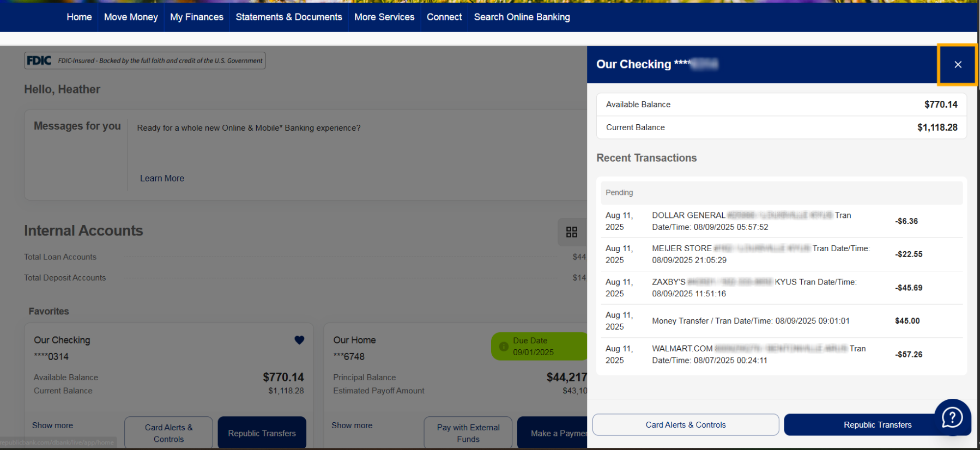980x450 pixels.
Task: Click the Due Date info icon
Action: 504,346
